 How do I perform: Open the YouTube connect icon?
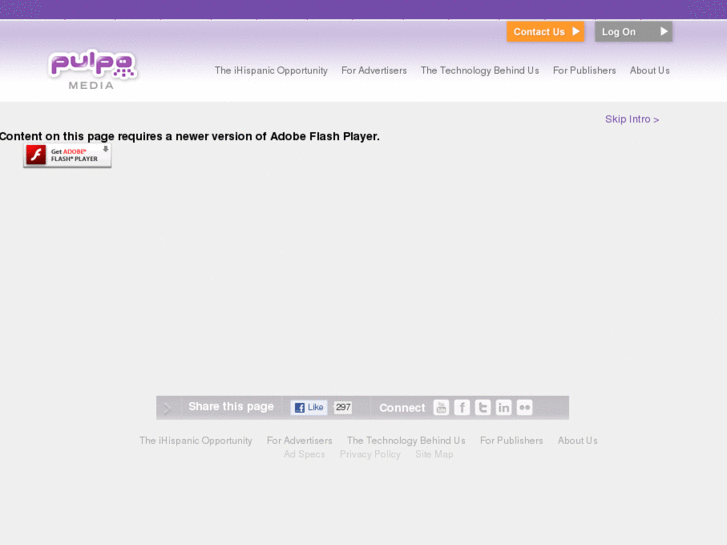(x=441, y=408)
